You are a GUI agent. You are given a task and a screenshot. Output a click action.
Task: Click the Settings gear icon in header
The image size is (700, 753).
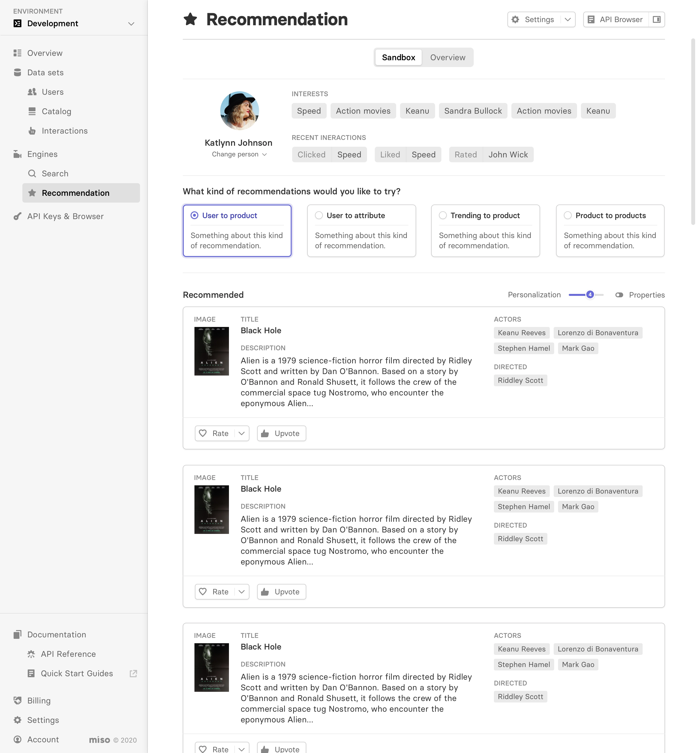pyautogui.click(x=515, y=19)
